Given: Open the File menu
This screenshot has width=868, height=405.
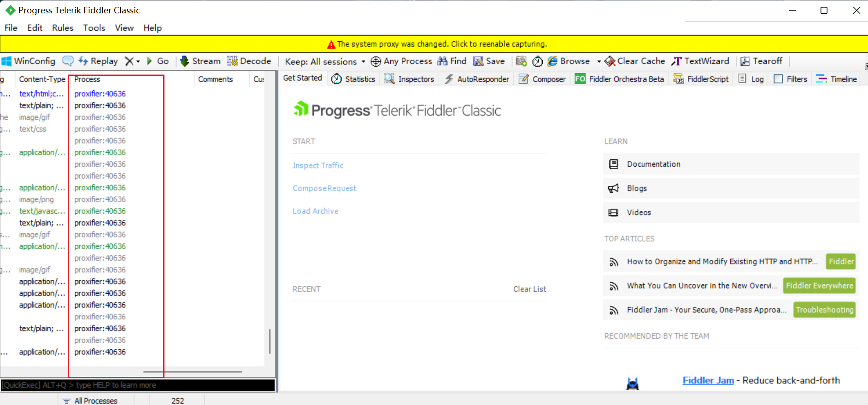Looking at the screenshot, I should click(11, 28).
